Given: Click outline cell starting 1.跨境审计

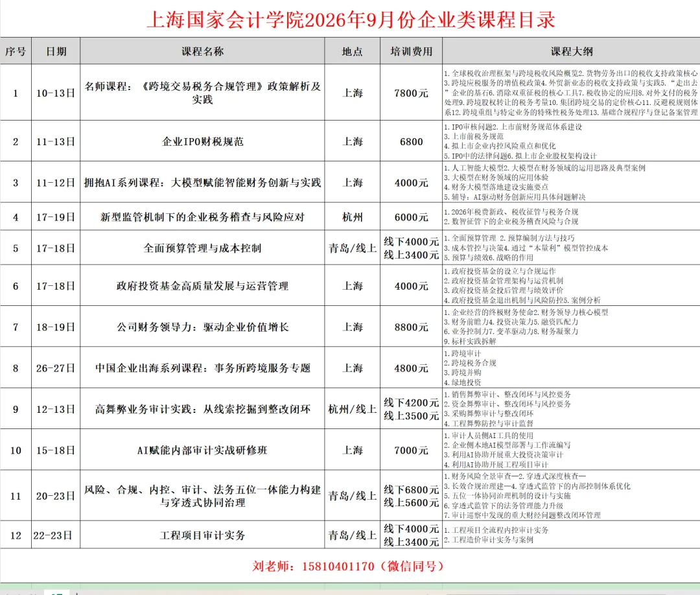Looking at the screenshot, I should tap(572, 367).
